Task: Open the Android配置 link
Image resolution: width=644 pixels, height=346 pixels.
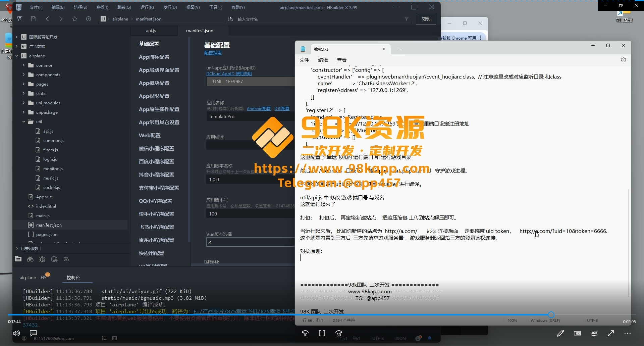Action: 259,108
